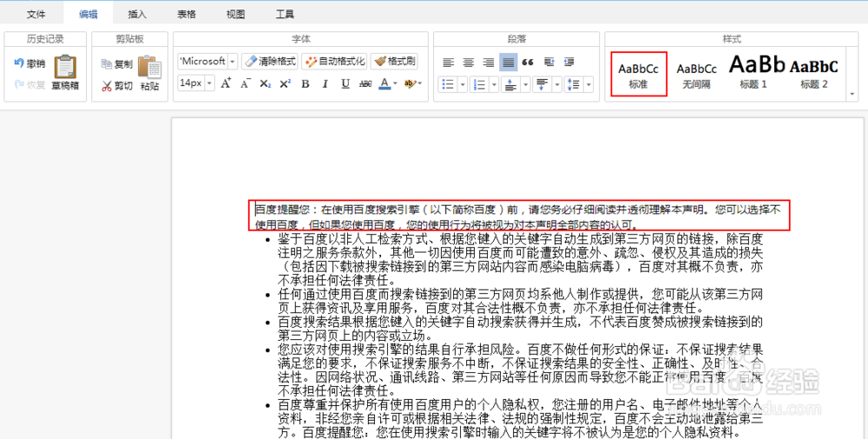Viewport: 868px width, 439px height.
Task: Click 清除格式 to clear formatting
Action: click(x=270, y=61)
